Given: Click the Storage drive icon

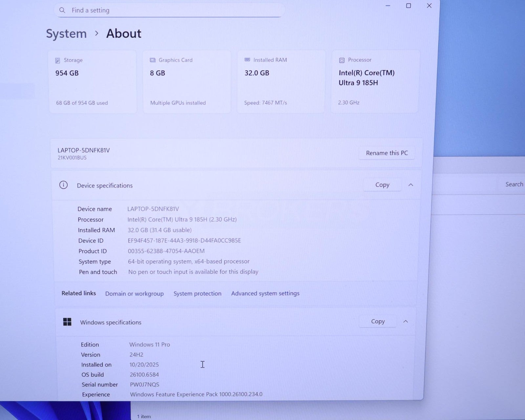Looking at the screenshot, I should coord(58,60).
